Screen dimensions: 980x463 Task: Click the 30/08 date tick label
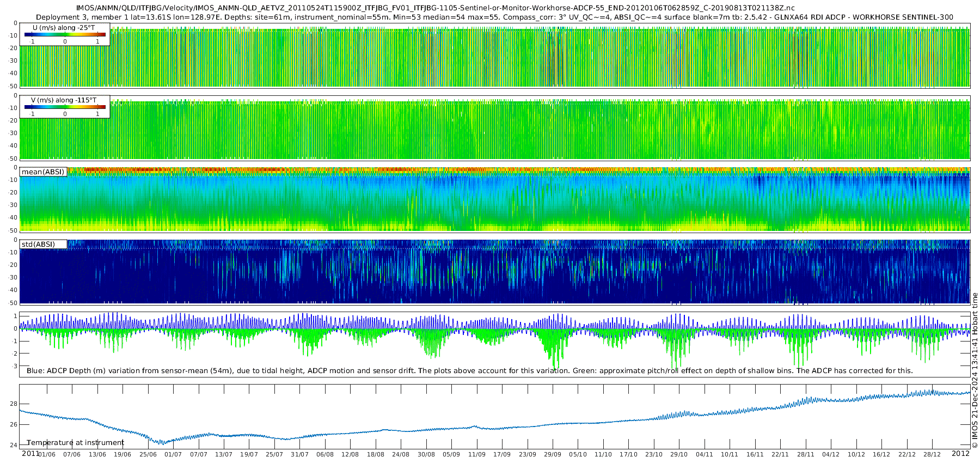(x=426, y=454)
